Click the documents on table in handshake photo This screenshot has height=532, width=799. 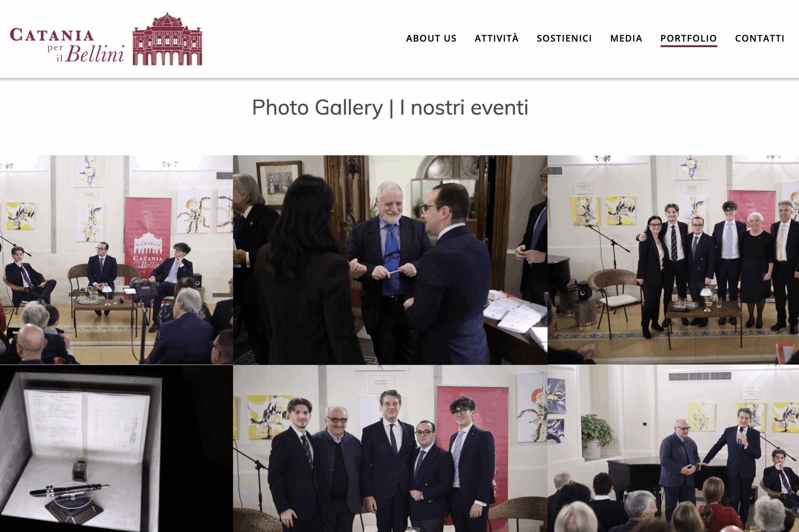(516, 313)
